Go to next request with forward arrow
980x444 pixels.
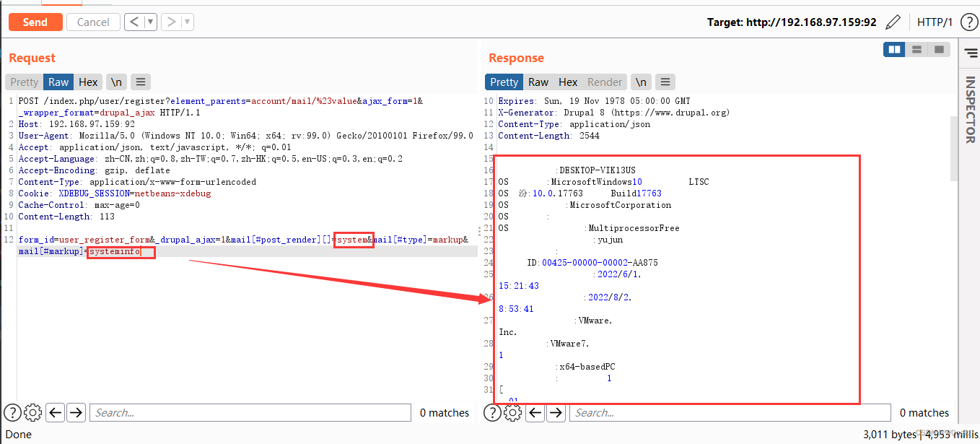click(171, 22)
